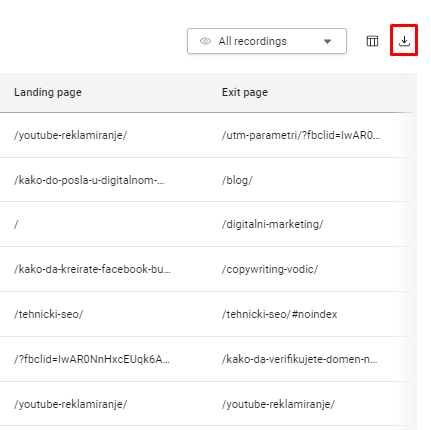Open the /digitalni-marketing/ exit page
431x430 pixels.
tap(272, 224)
